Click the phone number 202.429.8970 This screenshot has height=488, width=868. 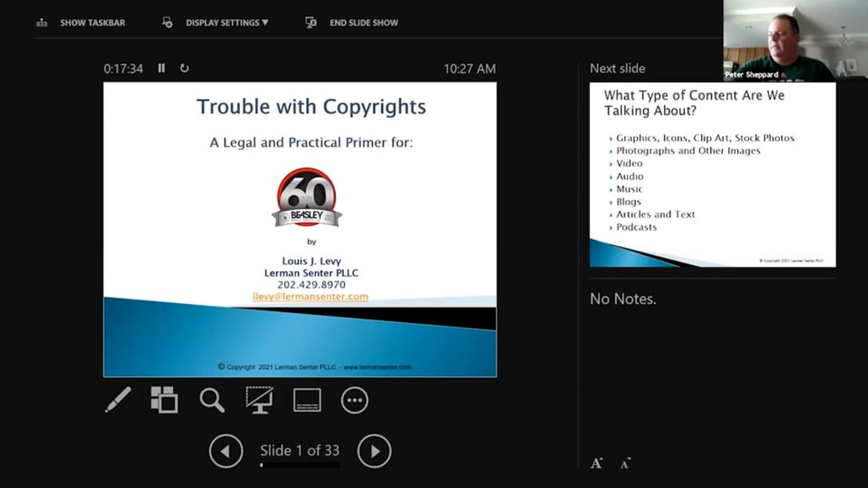(x=311, y=285)
